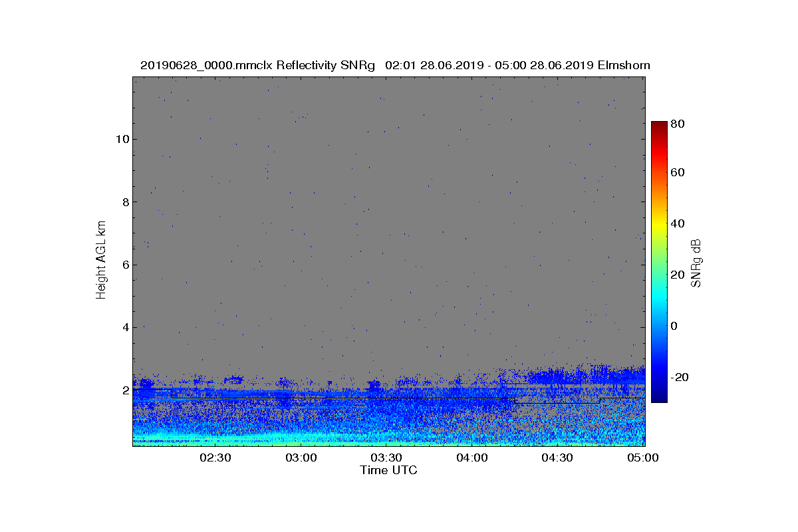The image size is (798, 532).
Task: Click the height tick label 8
Action: tap(125, 201)
